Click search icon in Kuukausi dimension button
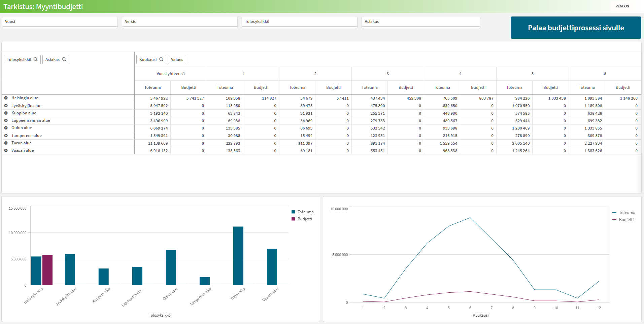Screen dimensions: 644x324 pyautogui.click(x=161, y=59)
